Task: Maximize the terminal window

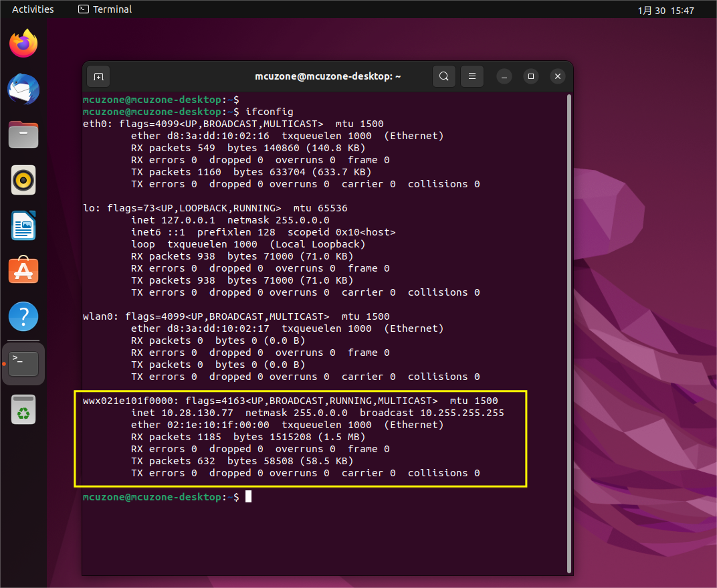Action: tap(531, 76)
